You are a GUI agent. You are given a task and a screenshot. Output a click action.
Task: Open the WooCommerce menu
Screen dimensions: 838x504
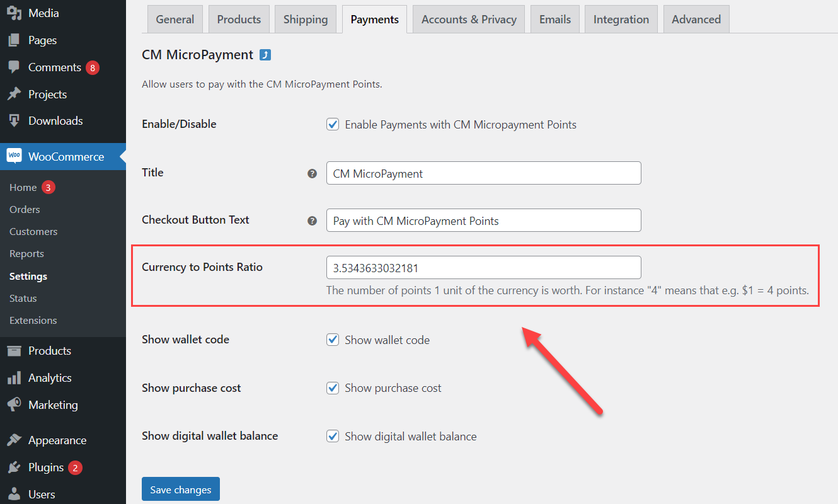click(63, 156)
